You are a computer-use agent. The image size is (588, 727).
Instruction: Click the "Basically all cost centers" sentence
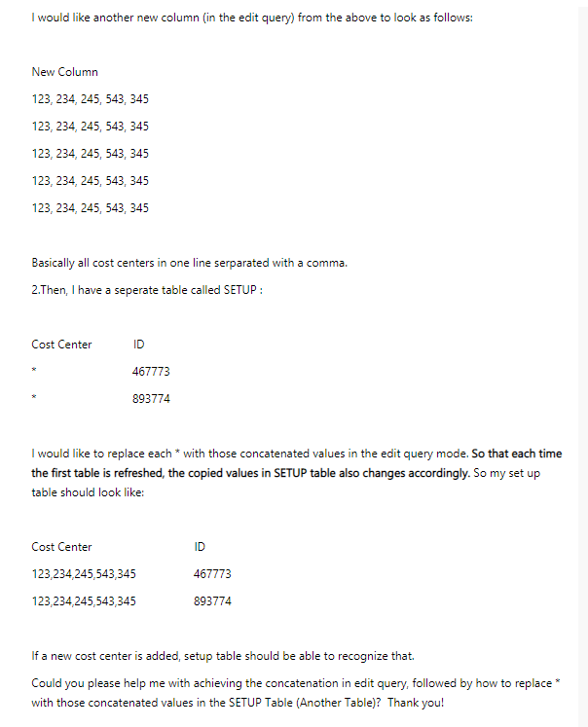[189, 263]
